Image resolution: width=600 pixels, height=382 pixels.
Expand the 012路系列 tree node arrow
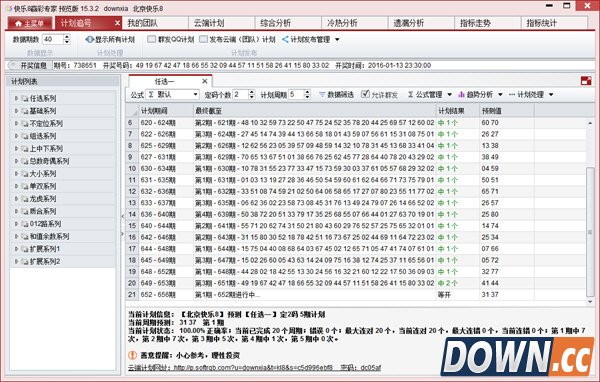pos(16,224)
